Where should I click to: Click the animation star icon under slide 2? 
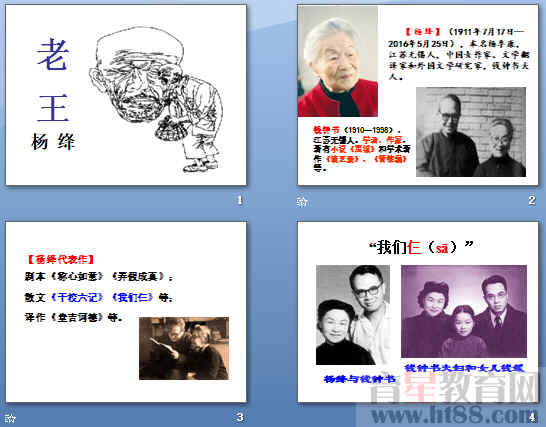(x=302, y=201)
